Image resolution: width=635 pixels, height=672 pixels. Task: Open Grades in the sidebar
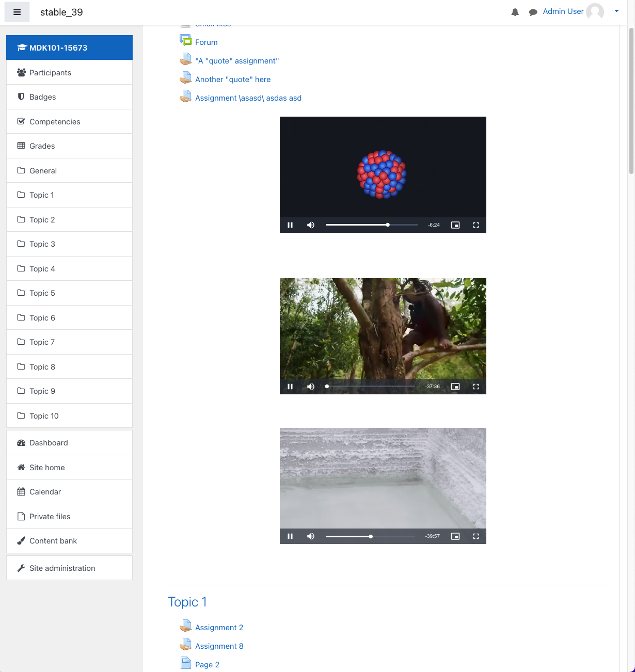[x=69, y=146]
